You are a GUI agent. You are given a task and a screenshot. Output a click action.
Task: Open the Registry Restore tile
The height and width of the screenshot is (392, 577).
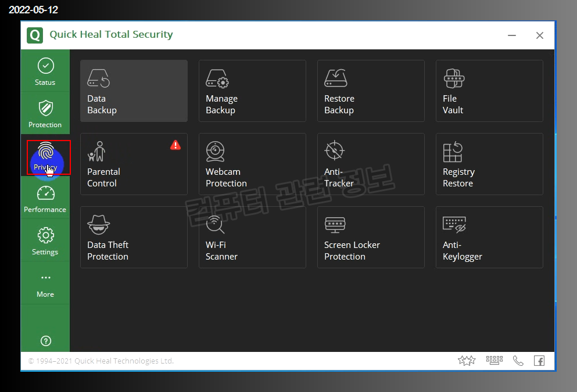click(x=489, y=164)
